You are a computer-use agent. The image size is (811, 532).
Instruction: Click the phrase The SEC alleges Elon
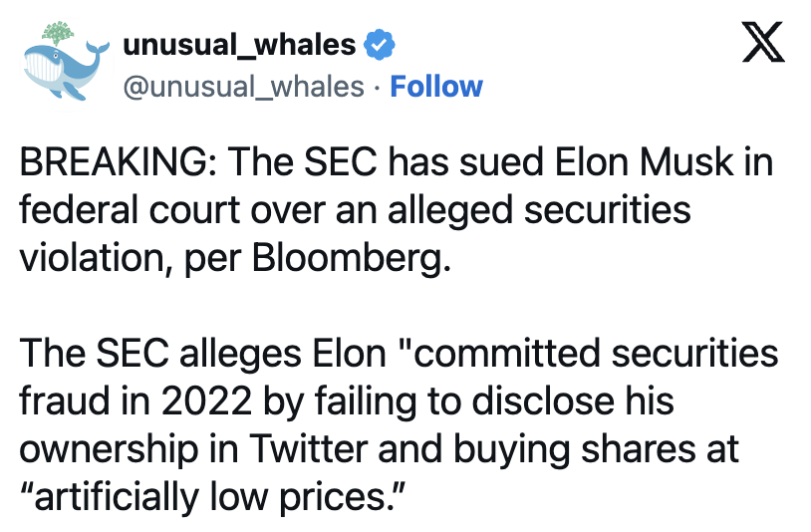[x=203, y=354]
